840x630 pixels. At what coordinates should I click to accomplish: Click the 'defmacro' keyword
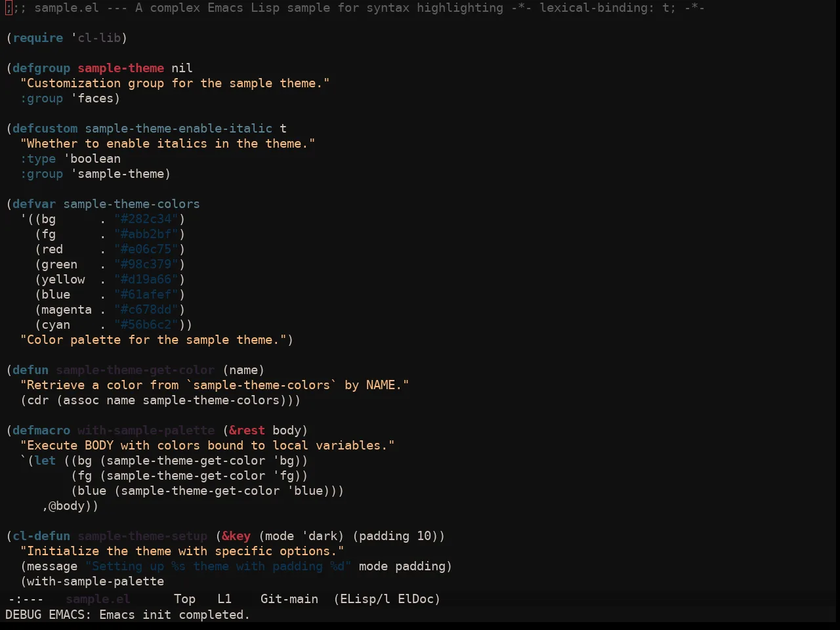(41, 430)
